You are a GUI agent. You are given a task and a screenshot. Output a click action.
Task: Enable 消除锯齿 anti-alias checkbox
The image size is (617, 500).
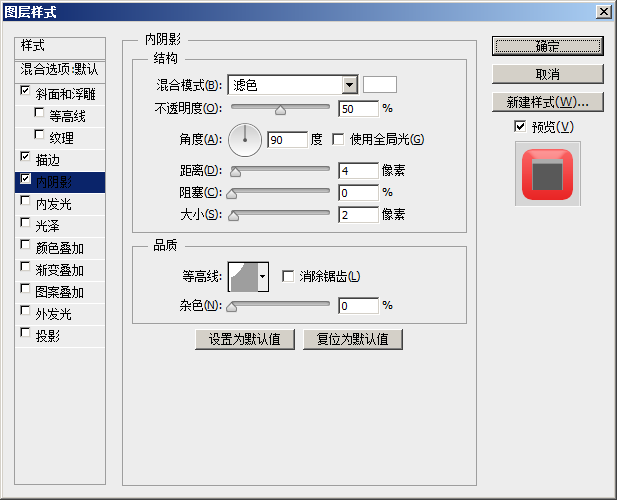point(288,276)
